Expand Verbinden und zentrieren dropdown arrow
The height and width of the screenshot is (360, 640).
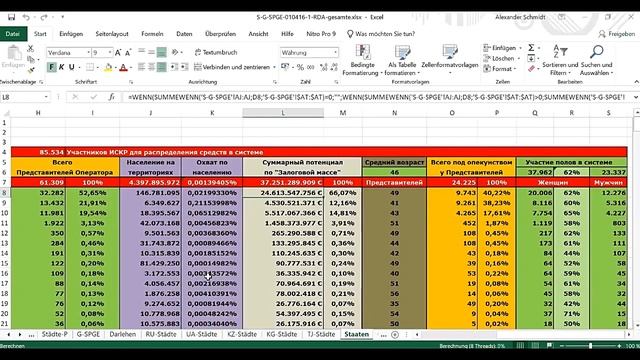click(x=274, y=67)
